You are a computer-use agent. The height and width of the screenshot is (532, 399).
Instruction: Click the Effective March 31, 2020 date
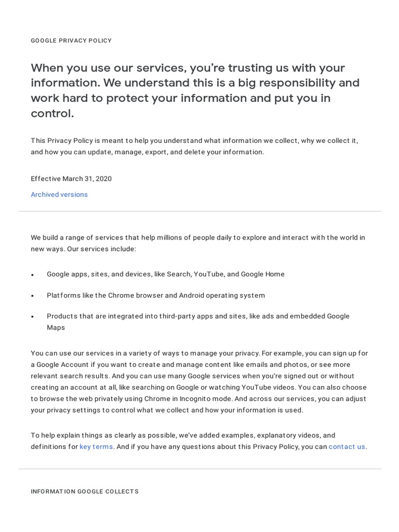pos(71,178)
